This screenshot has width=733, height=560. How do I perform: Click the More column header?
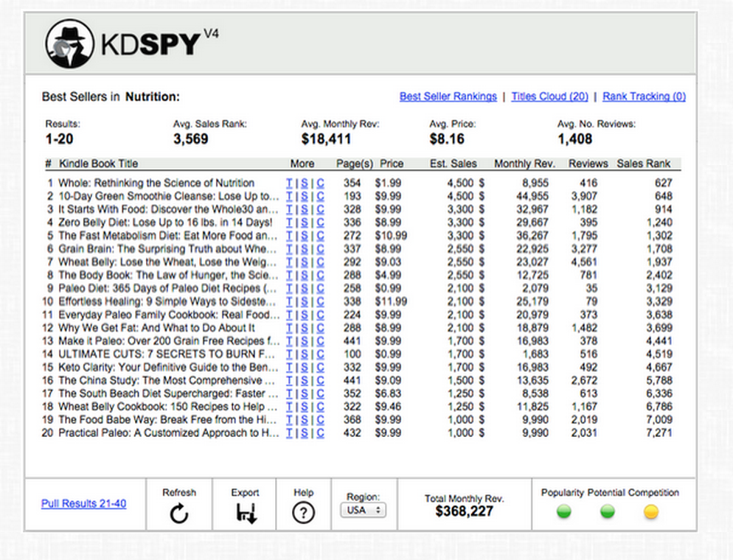tap(302, 164)
